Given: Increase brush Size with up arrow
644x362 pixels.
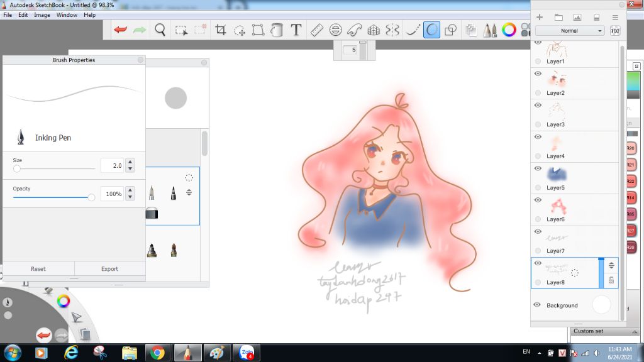Looking at the screenshot, I should tap(130, 162).
